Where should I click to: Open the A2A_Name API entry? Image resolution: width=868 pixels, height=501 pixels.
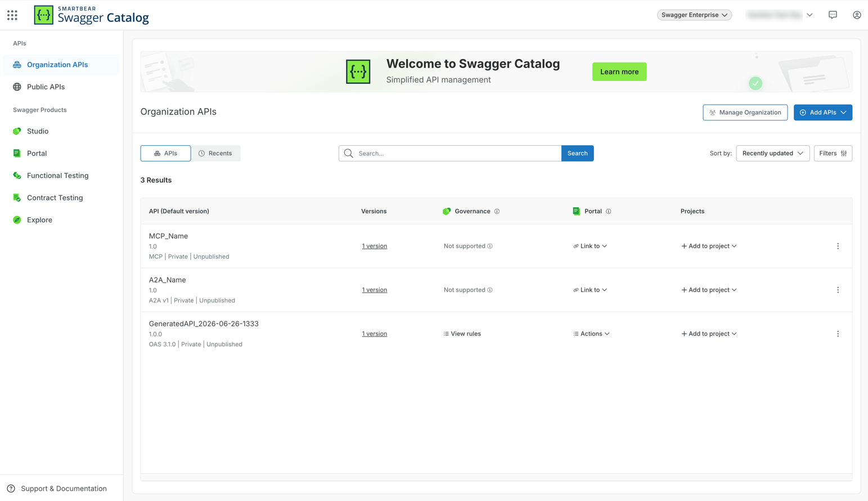coord(167,280)
